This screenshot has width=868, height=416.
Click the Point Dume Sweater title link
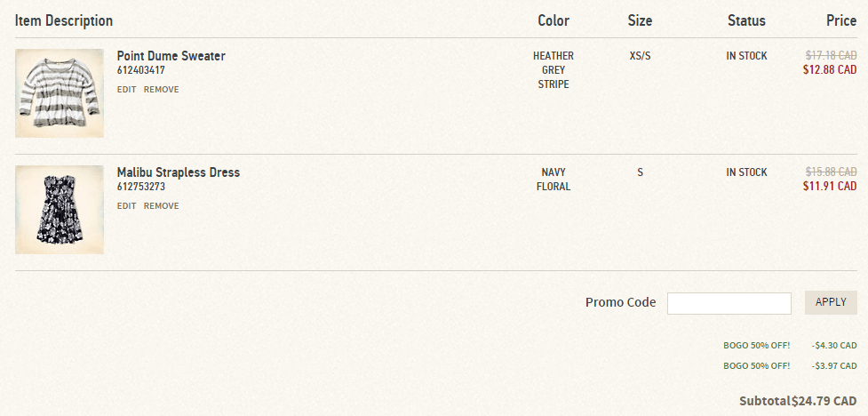pyautogui.click(x=171, y=56)
